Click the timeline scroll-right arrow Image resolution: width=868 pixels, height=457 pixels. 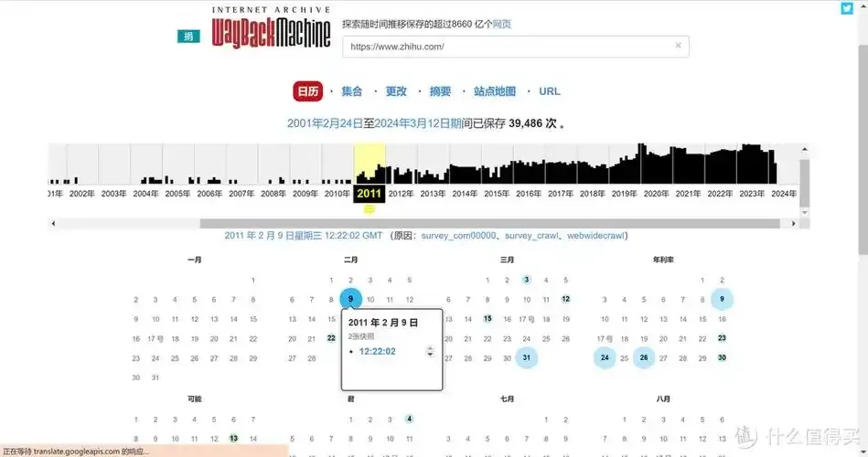click(793, 224)
